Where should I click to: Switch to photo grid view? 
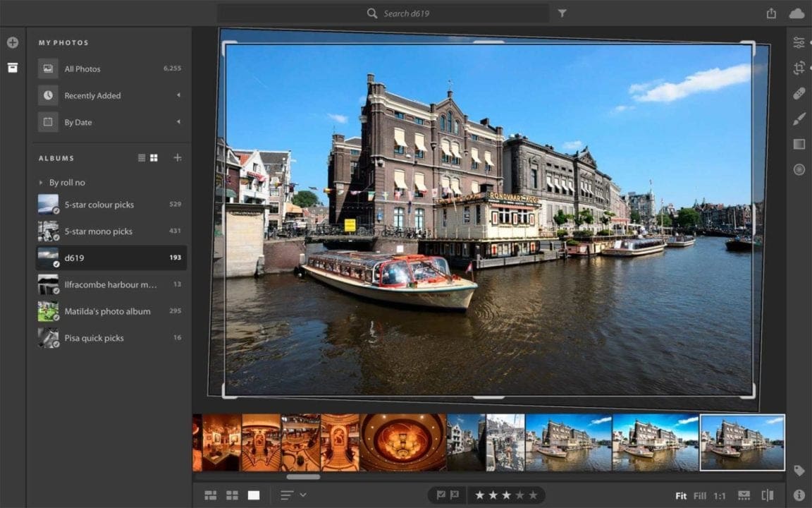coord(211,495)
